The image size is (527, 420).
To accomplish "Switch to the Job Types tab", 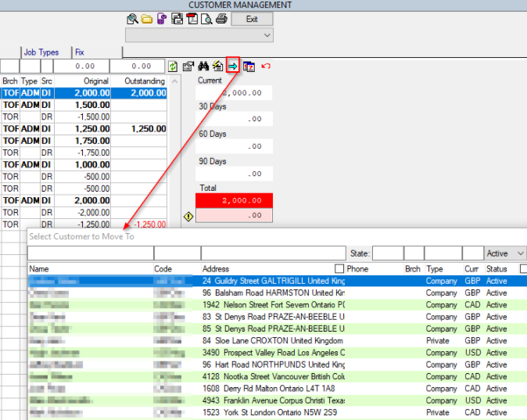I will tap(41, 52).
